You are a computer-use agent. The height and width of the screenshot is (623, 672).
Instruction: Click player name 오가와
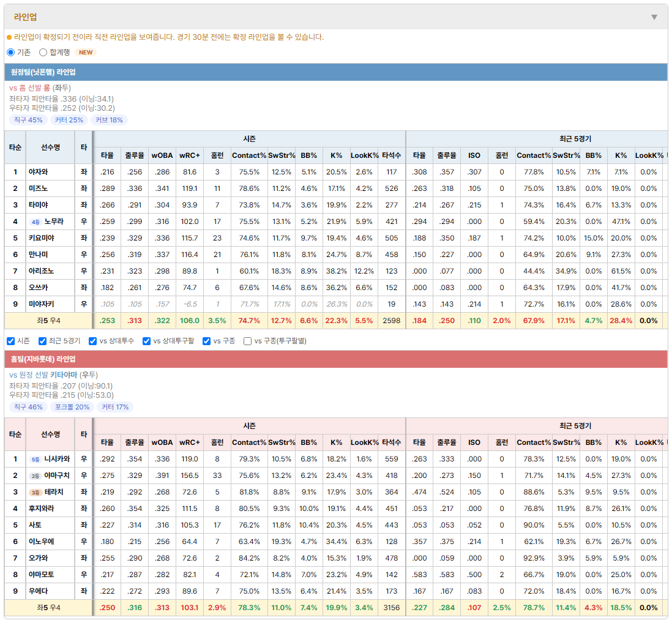pyautogui.click(x=39, y=558)
